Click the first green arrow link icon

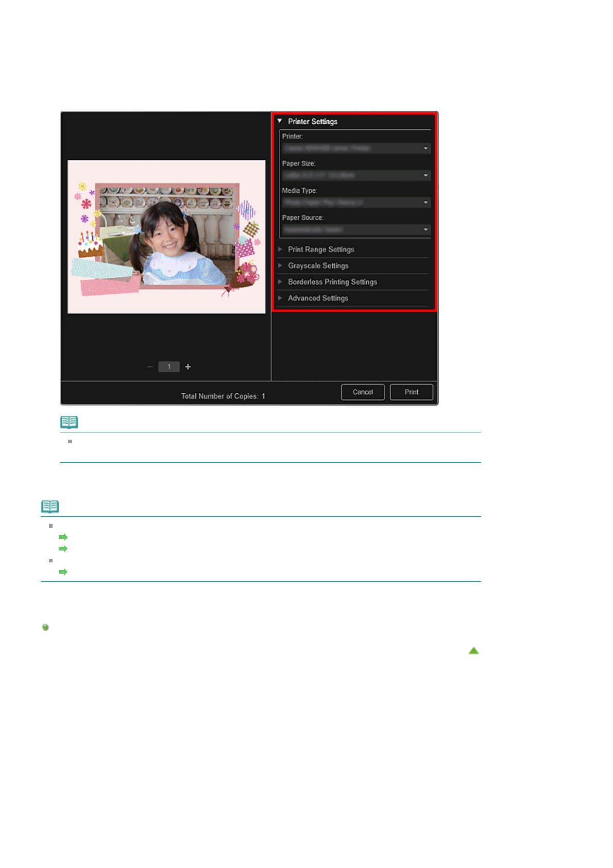(63, 538)
